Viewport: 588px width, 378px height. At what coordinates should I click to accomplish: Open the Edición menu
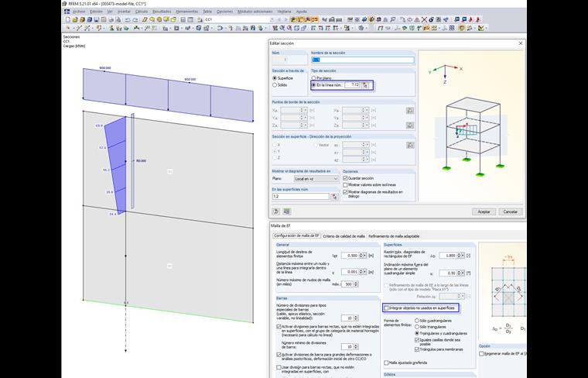[x=96, y=12]
